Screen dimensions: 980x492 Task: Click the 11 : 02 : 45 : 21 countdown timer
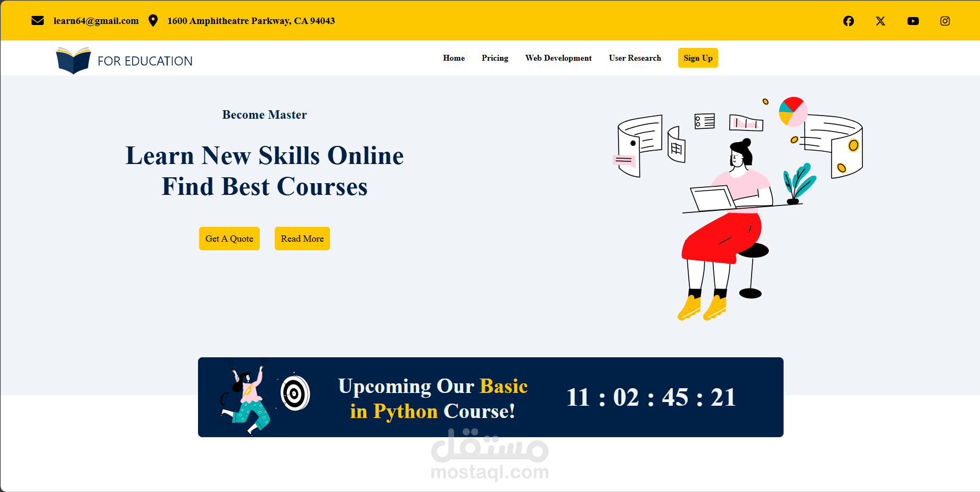[651, 397]
